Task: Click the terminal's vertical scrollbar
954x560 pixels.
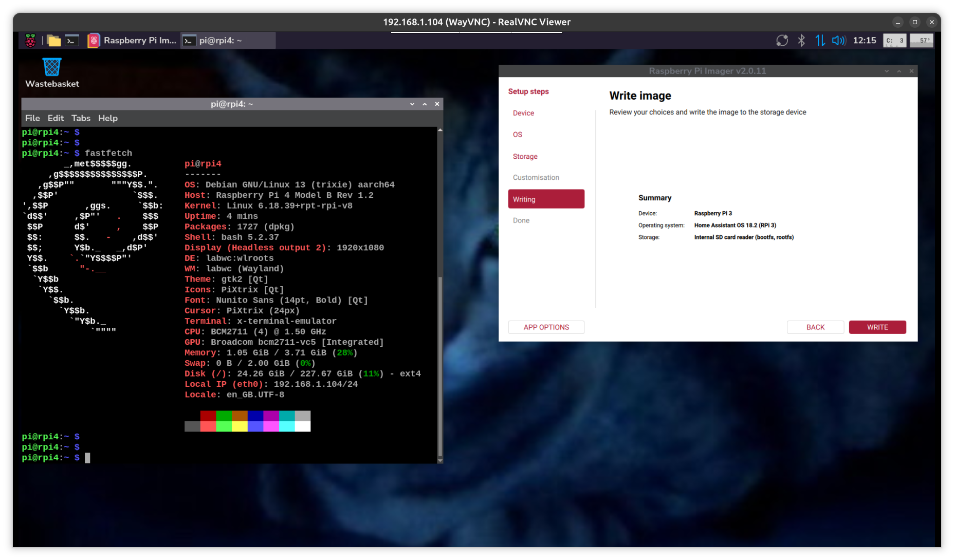Action: 440,367
